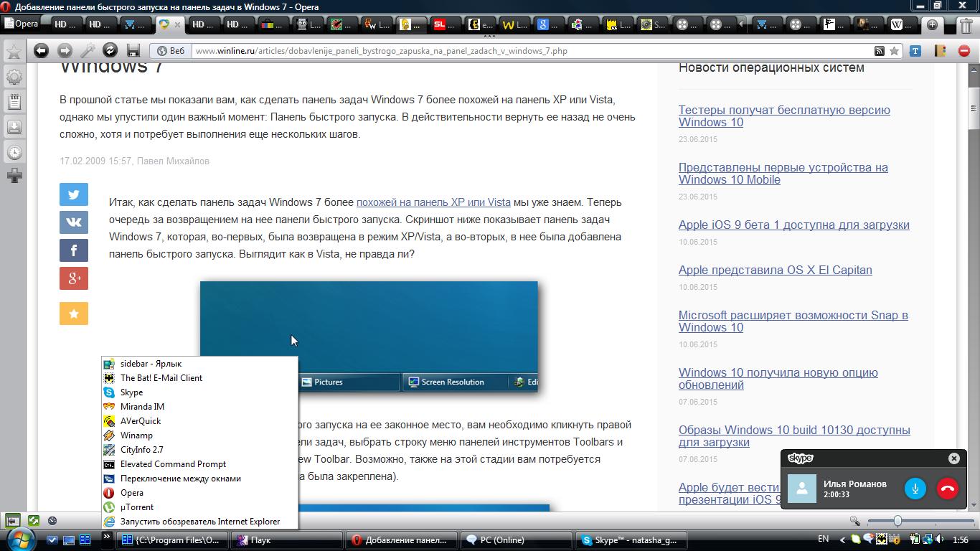The width and height of the screenshot is (980, 551).
Task: Click Opera Link sync icon in status bar
Action: coord(34,521)
